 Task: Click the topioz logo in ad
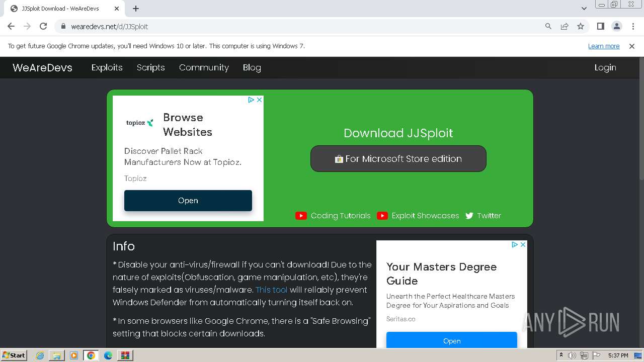pos(139,123)
